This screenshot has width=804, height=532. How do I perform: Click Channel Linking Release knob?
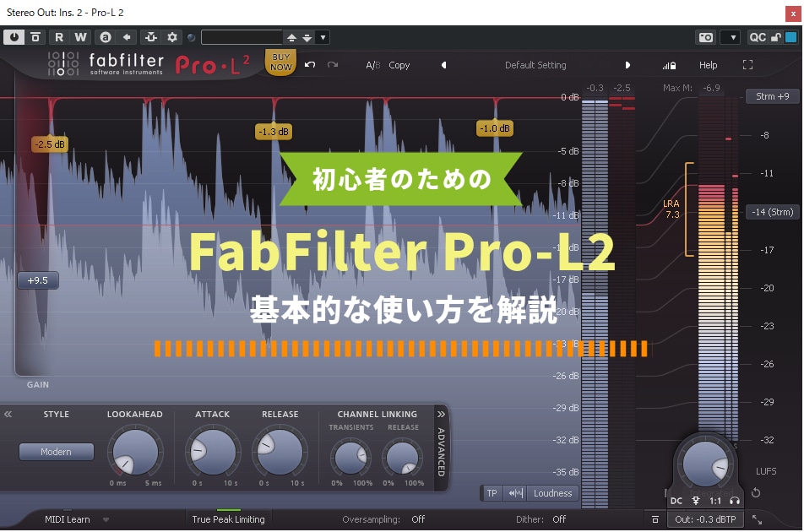403,457
